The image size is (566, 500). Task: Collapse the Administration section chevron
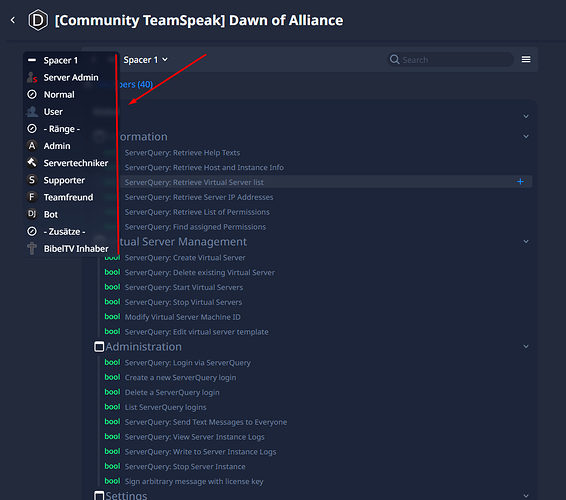(526, 347)
